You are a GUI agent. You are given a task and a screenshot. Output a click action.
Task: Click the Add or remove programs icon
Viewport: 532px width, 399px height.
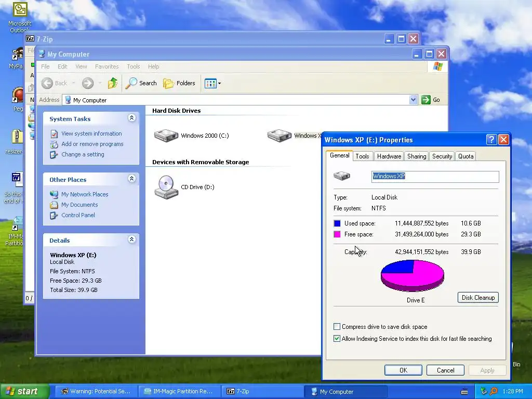point(54,144)
